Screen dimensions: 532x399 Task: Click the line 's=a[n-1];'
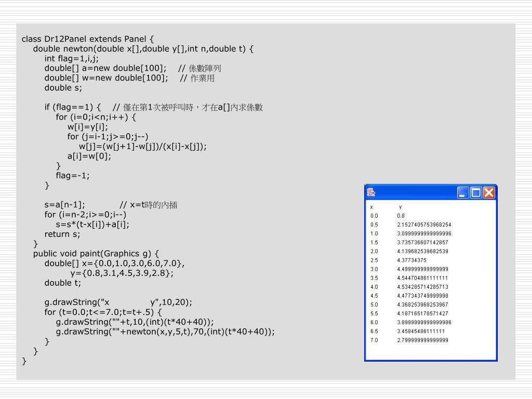pos(65,205)
